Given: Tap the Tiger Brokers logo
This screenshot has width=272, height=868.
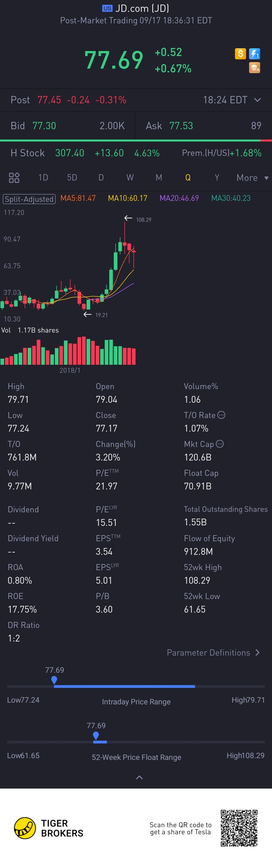Looking at the screenshot, I should point(25,828).
